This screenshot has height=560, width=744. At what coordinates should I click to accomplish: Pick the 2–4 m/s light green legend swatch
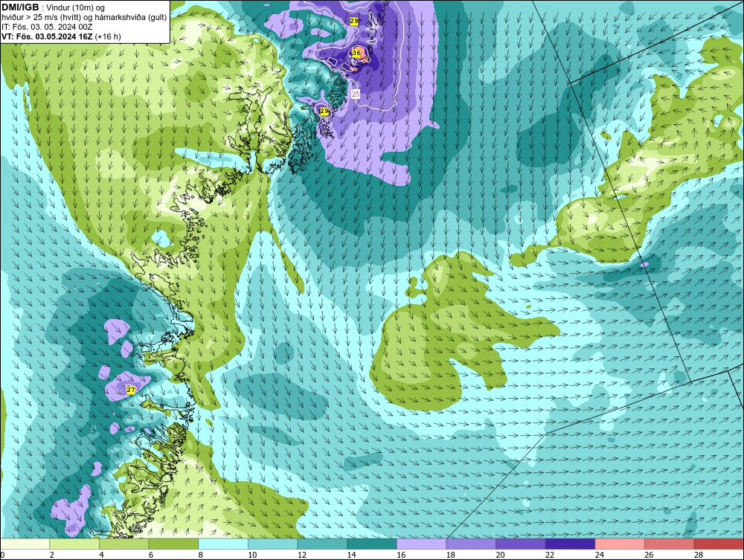(74, 544)
